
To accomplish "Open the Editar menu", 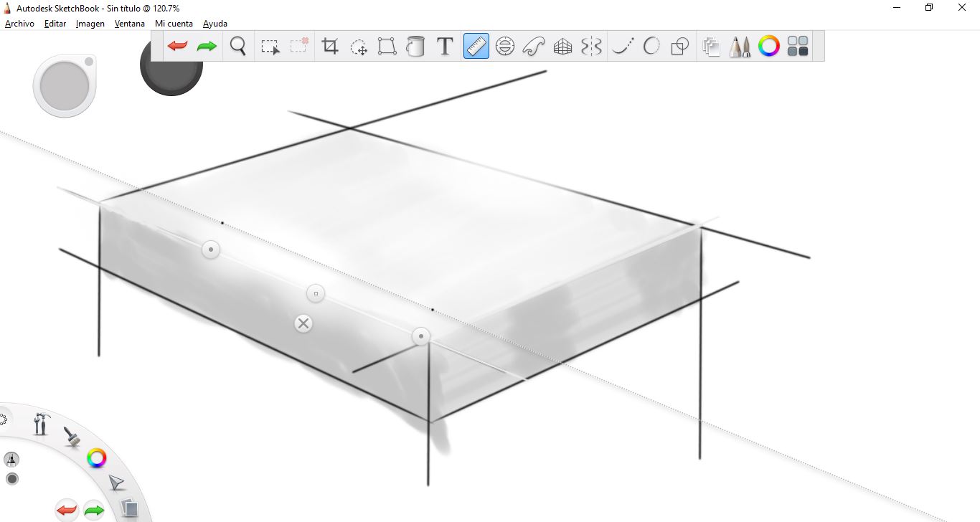I will click(x=55, y=24).
